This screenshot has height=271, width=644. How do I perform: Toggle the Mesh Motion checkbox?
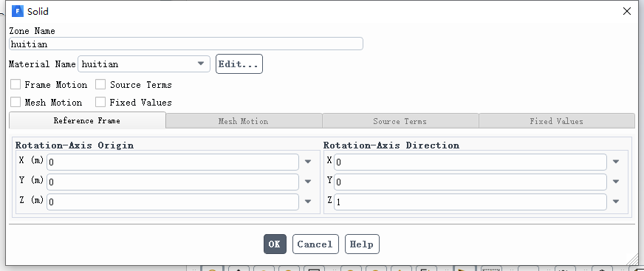tap(16, 102)
